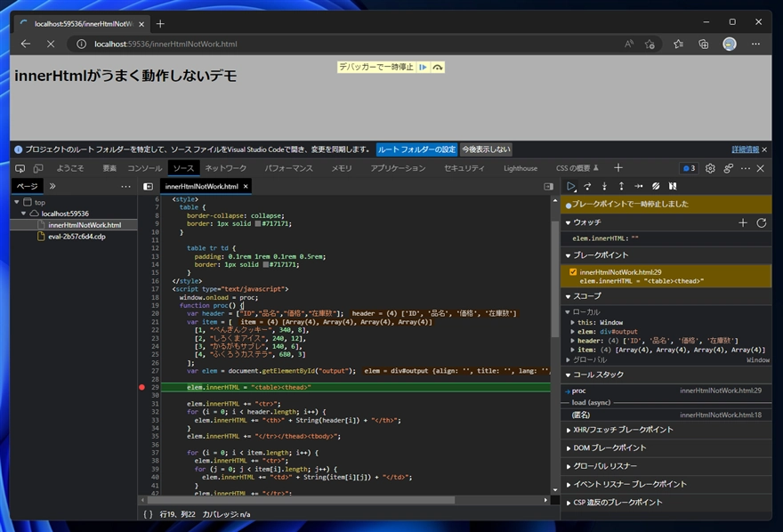Refresh watch expressions
The width and height of the screenshot is (783, 532).
pyautogui.click(x=761, y=222)
